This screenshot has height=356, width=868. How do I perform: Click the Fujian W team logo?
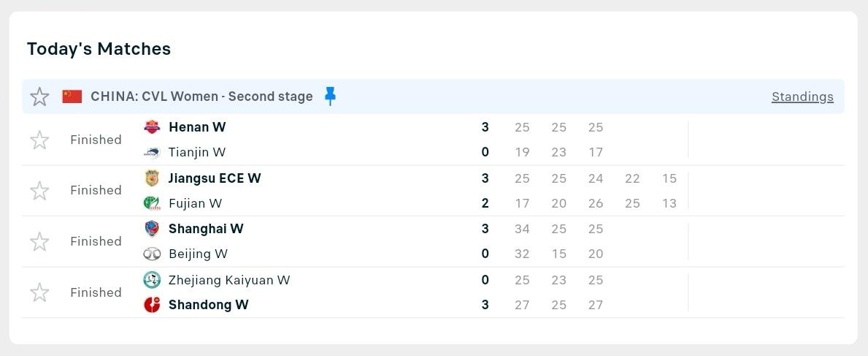tap(152, 203)
